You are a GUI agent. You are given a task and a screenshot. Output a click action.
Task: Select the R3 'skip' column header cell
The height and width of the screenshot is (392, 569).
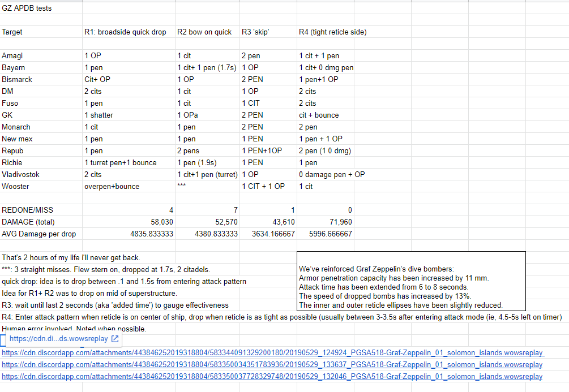[255, 32]
